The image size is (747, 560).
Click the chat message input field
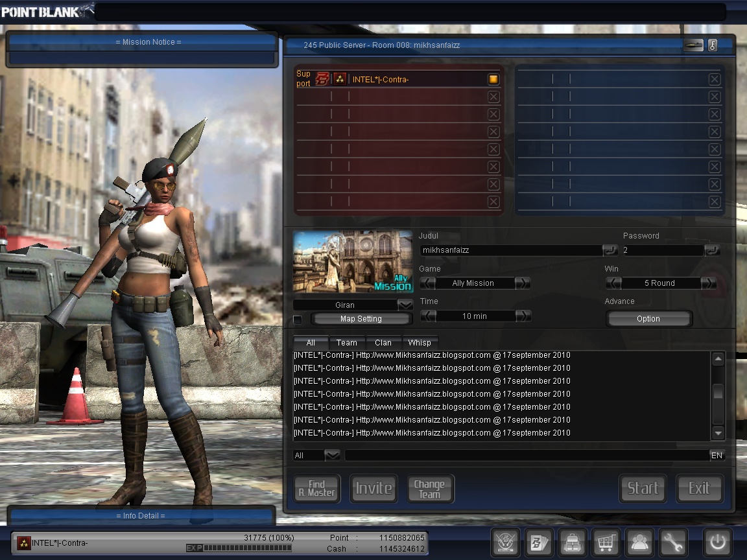click(527, 455)
